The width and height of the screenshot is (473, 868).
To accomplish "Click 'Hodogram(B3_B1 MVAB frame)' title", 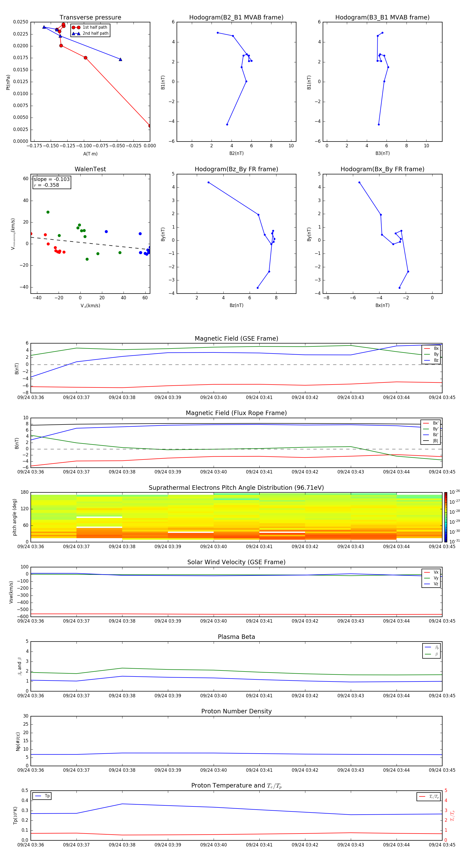I will pos(382,17).
